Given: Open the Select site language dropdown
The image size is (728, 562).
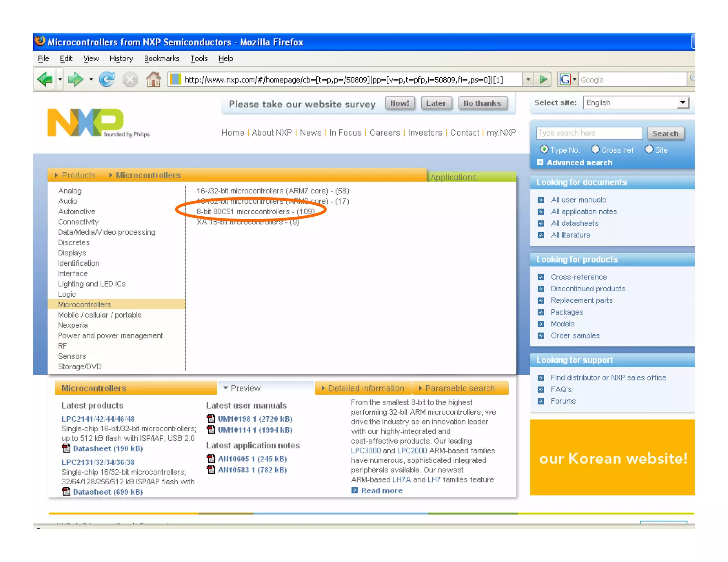Looking at the screenshot, I should (x=682, y=103).
